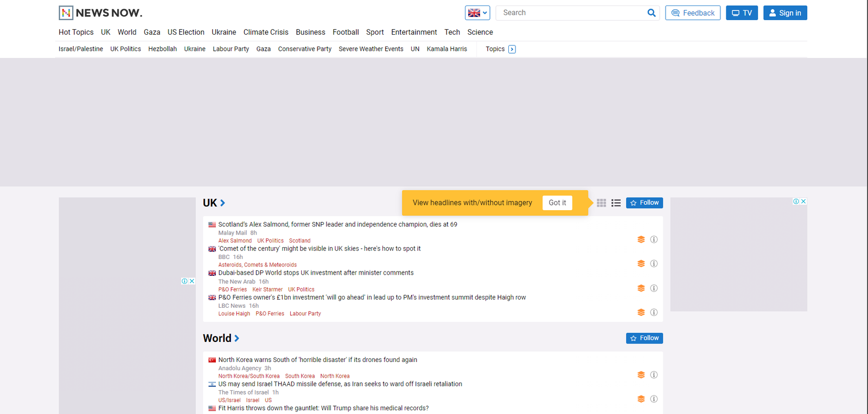Click the left ad info icon
The image size is (868, 414).
(x=184, y=281)
